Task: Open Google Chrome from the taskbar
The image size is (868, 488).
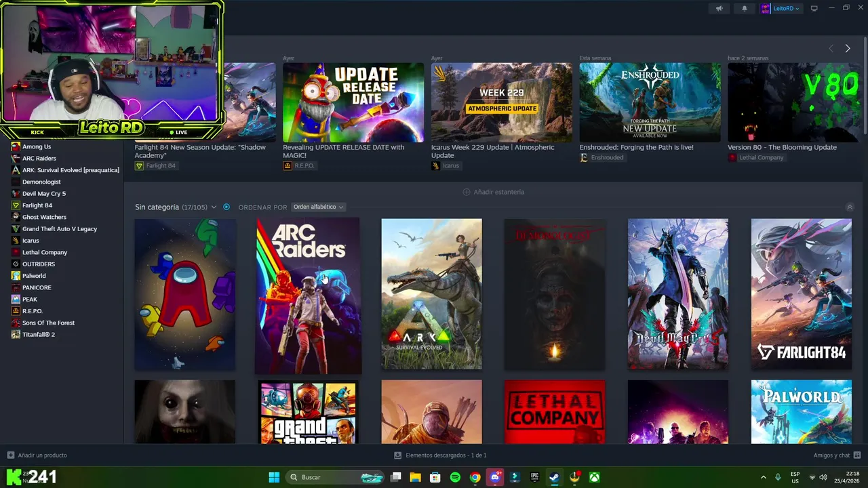Action: click(x=475, y=477)
